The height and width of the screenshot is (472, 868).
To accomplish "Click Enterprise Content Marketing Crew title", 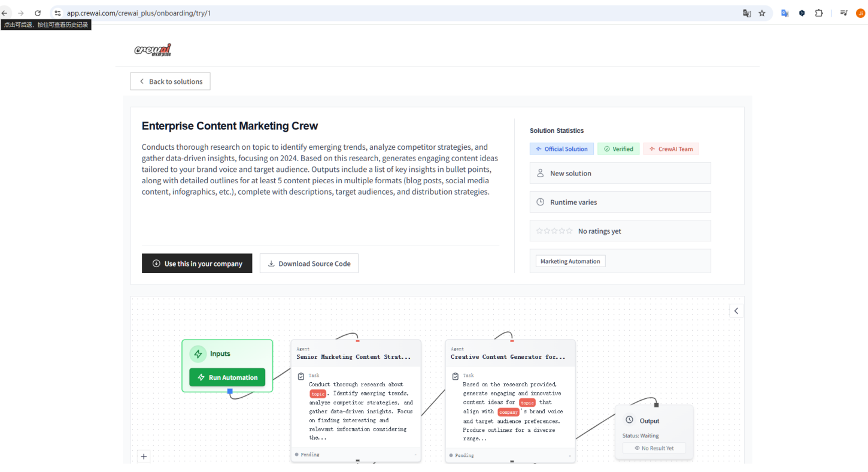I will coord(230,126).
